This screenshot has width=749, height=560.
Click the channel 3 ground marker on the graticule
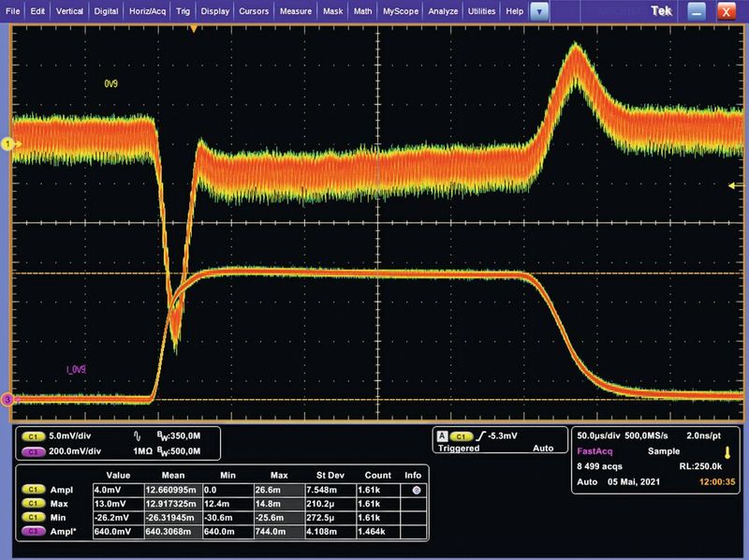9,400
